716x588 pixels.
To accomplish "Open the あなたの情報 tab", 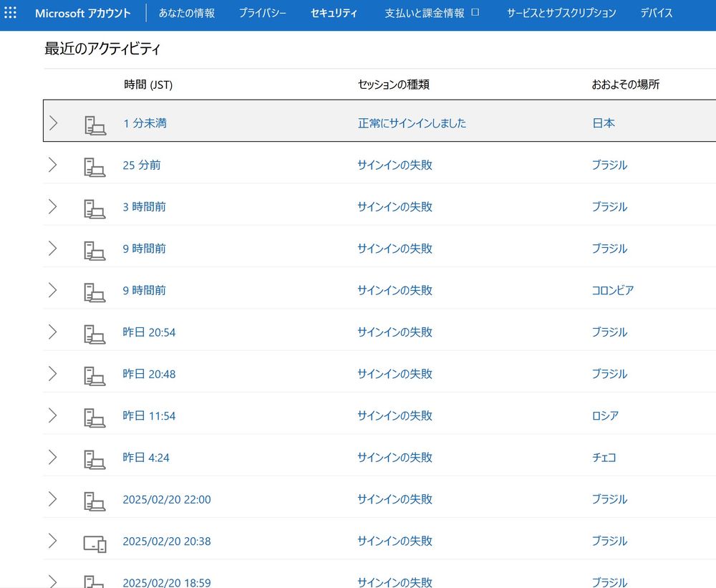I will point(187,13).
